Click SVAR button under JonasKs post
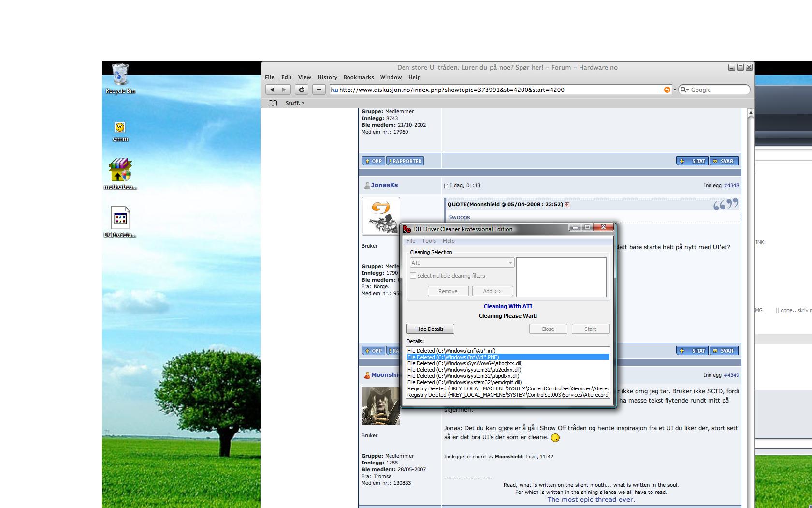This screenshot has width=812, height=508. [724, 351]
